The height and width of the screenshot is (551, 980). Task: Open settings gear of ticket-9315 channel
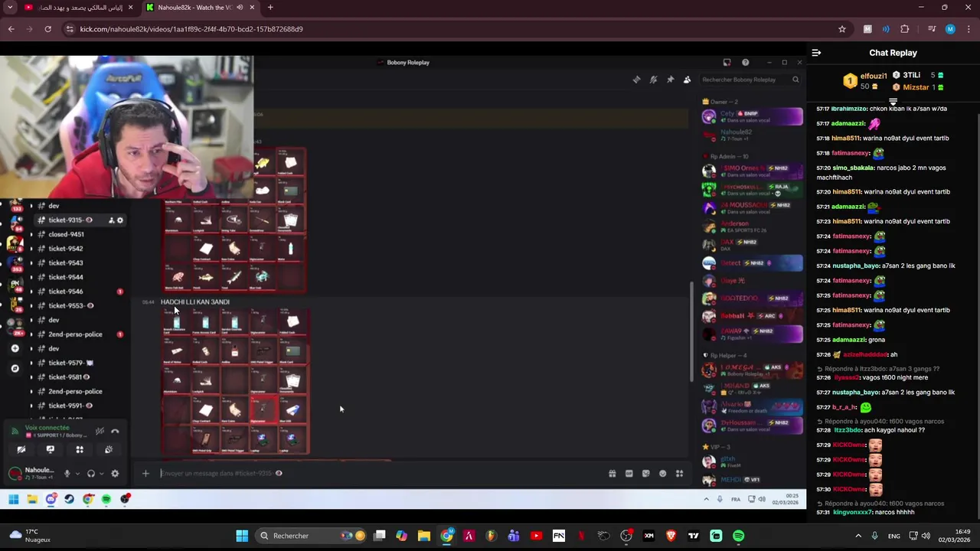pyautogui.click(x=119, y=220)
